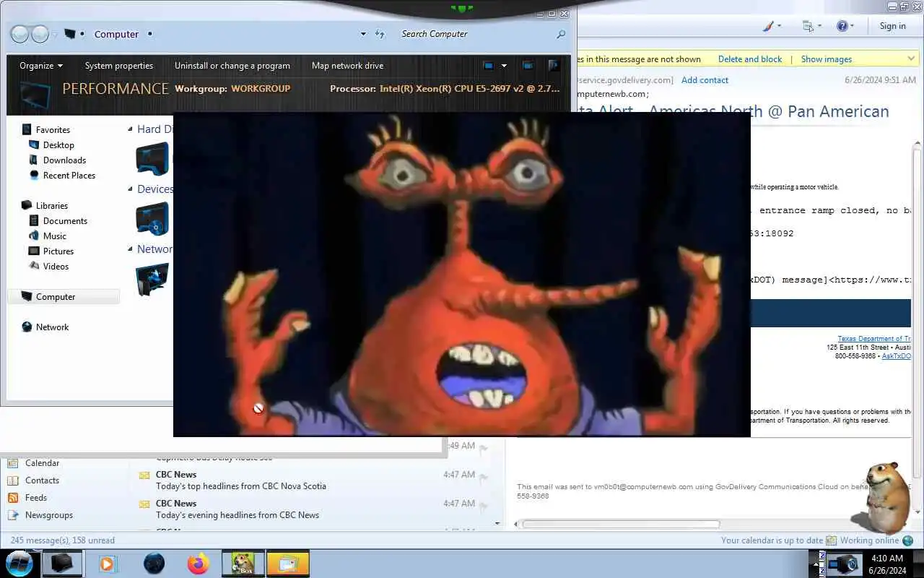Open the Videos library
The image size is (924, 578).
[x=56, y=267]
